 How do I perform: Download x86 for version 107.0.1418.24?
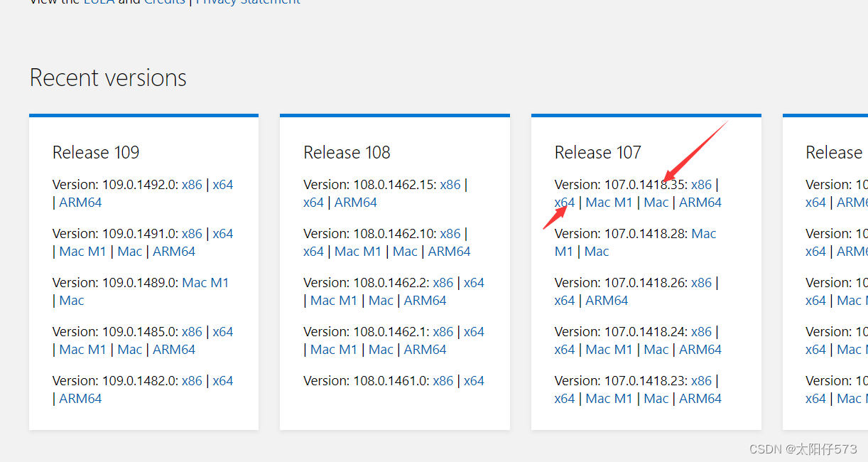[701, 332]
